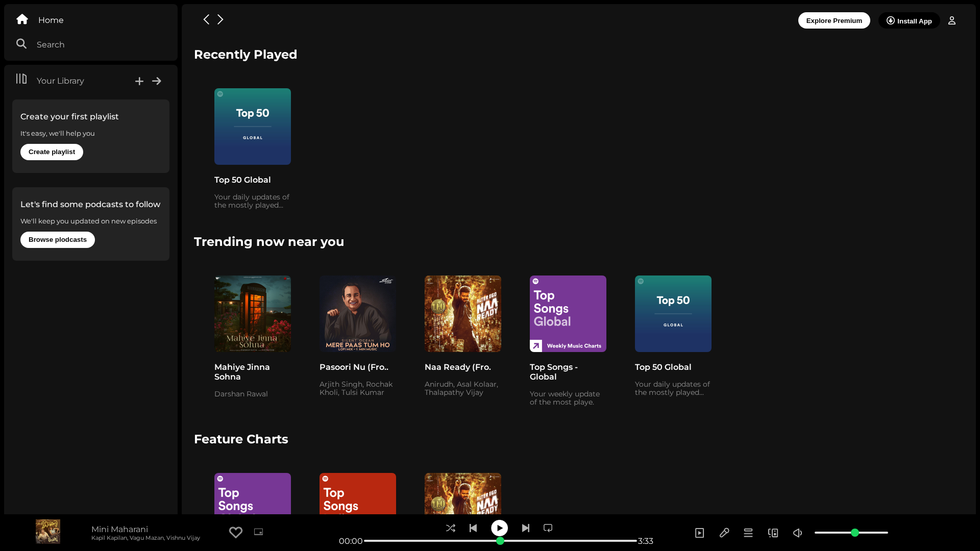Open Pasoori Nu album cover
980x551 pixels.
(x=358, y=314)
